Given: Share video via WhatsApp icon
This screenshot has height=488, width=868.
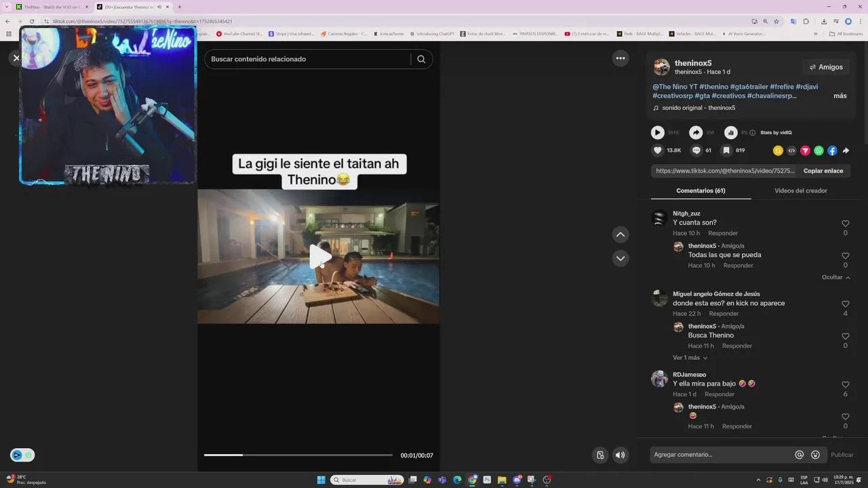Looking at the screenshot, I should point(818,150).
